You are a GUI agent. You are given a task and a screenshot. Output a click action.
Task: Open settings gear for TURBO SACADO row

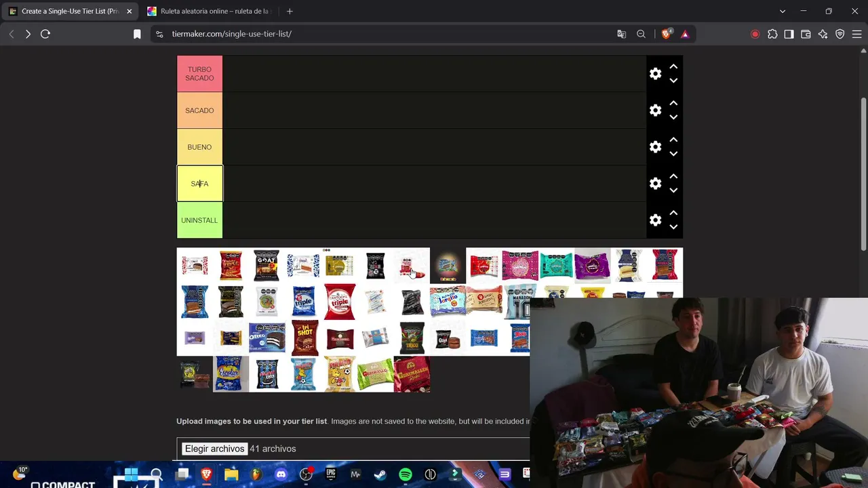coord(655,74)
